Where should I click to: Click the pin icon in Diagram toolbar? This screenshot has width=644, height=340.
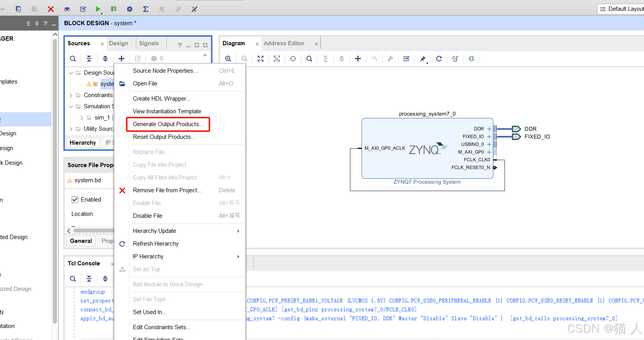tap(423, 59)
